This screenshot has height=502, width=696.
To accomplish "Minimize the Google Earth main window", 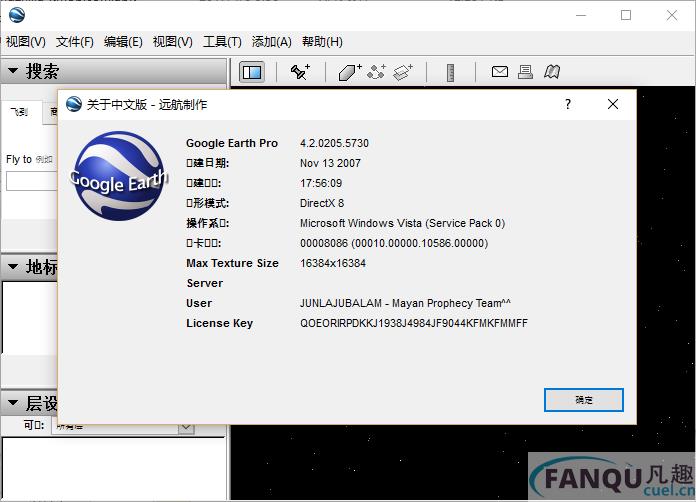I will [x=581, y=15].
